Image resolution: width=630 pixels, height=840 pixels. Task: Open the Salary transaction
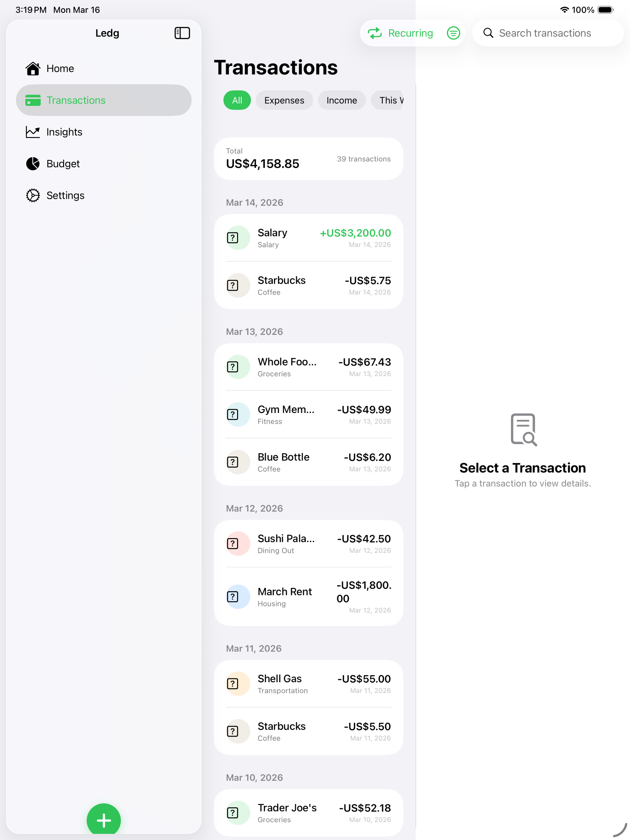coord(308,238)
